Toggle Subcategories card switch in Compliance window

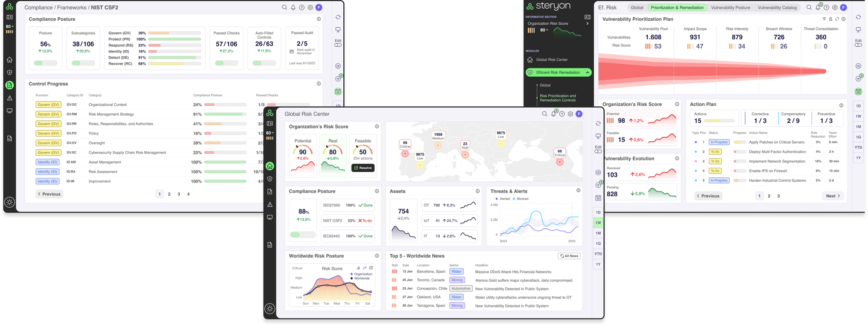click(x=83, y=63)
